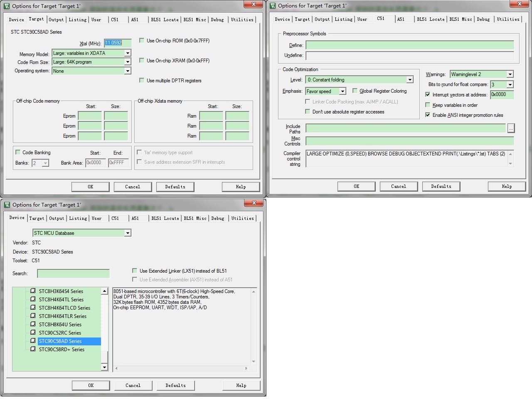Click the chip icon beside STC90C52RC Series
532x399 pixels.
(x=33, y=332)
